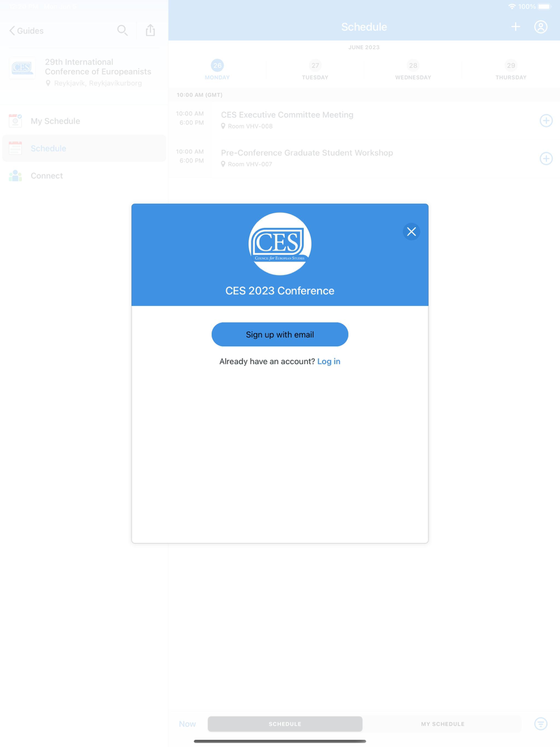Tap the Now button at bottom
560x747 pixels.
click(188, 724)
